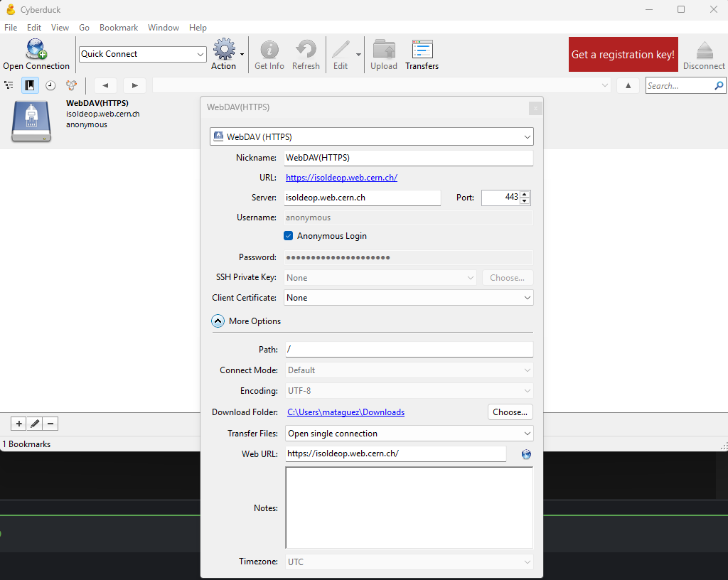Open the Transfer Files dropdown
This screenshot has height=580, width=728.
pyautogui.click(x=408, y=434)
